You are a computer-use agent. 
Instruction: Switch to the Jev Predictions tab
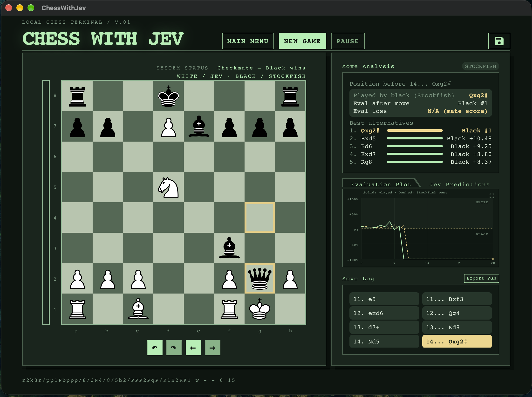tap(459, 185)
